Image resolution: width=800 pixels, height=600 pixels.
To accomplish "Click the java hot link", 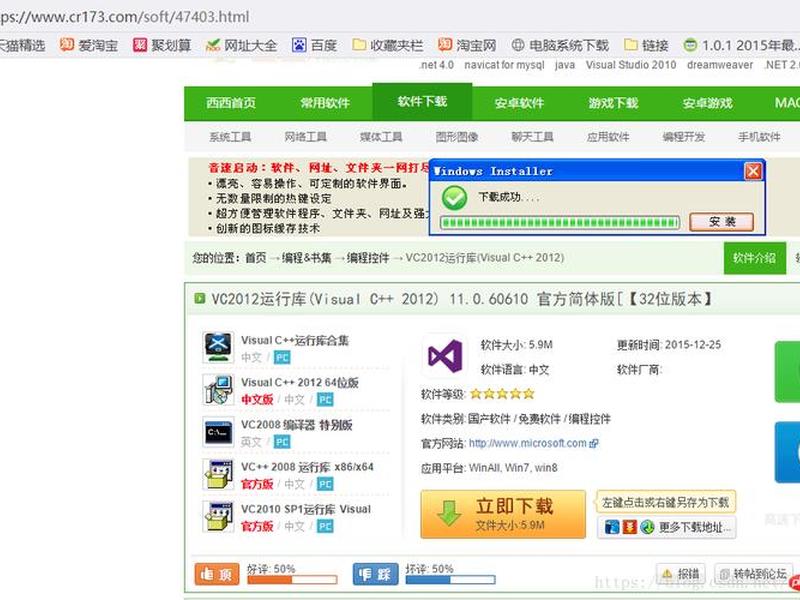I will tap(565, 65).
